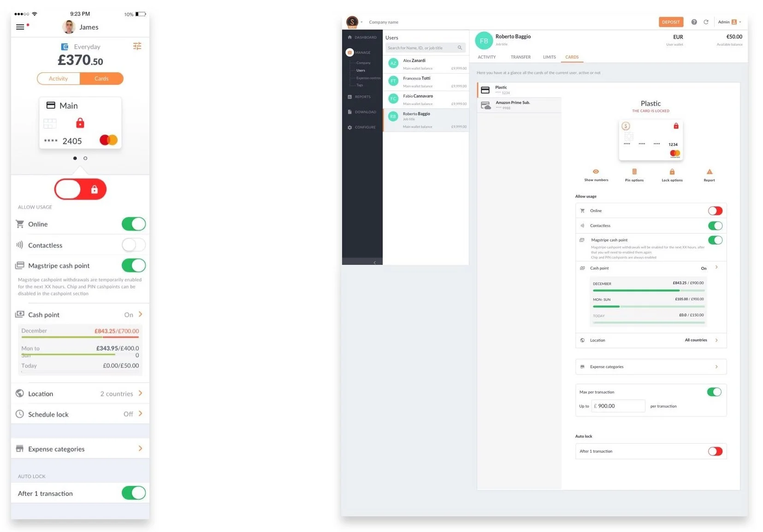The image size is (763, 532).
Task: Click Show numbers eye icon
Action: point(596,171)
